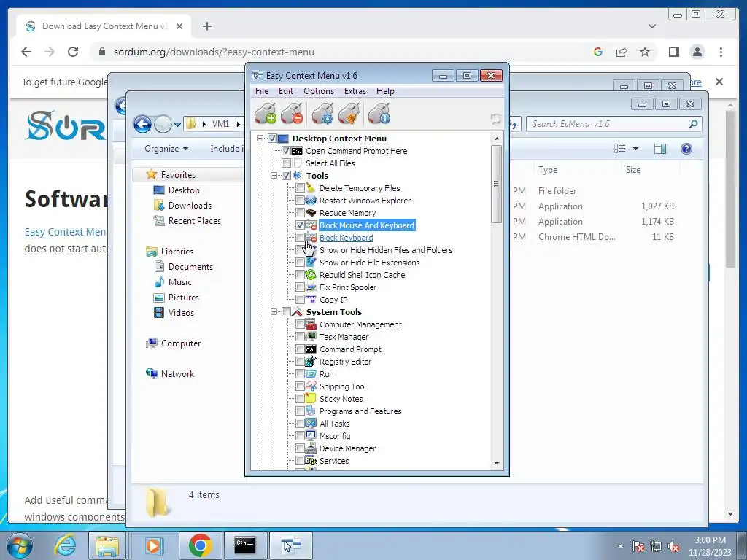Click the Computer Management toolbox icon

pyautogui.click(x=311, y=324)
